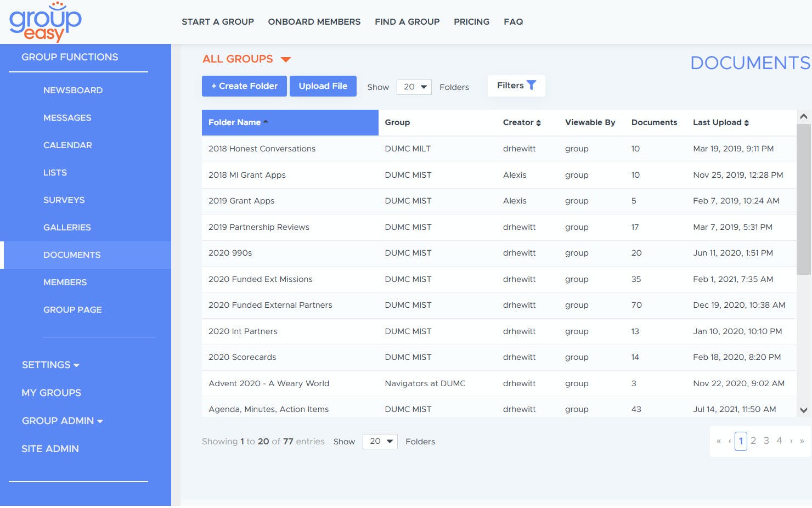The height and width of the screenshot is (508, 812).
Task: Open Filters with the funnel icon
Action: coord(516,86)
